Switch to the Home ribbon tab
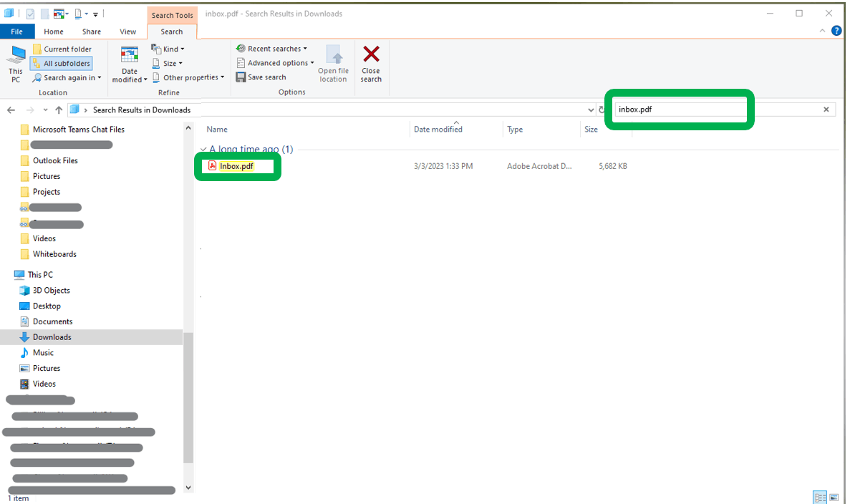The image size is (850, 504). (x=54, y=31)
